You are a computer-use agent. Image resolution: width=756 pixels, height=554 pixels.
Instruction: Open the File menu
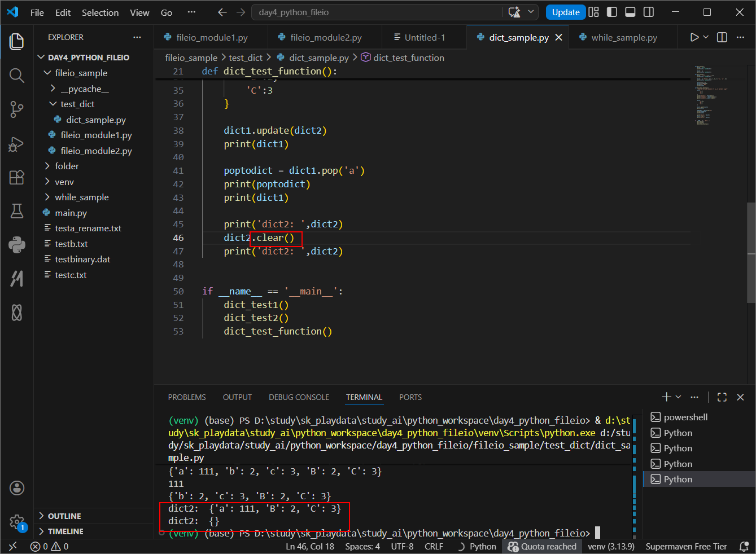pyautogui.click(x=37, y=12)
